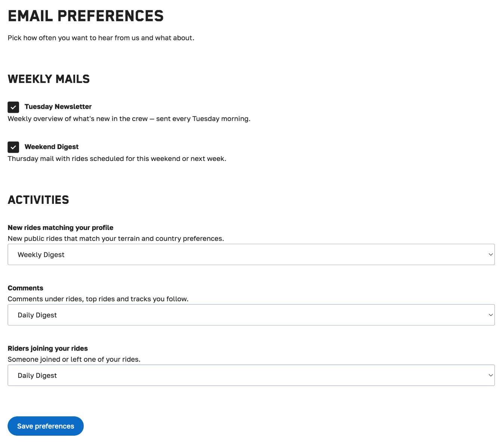This screenshot has height=448, width=503.
Task: Click the Weekend Digest label text
Action: point(52,147)
